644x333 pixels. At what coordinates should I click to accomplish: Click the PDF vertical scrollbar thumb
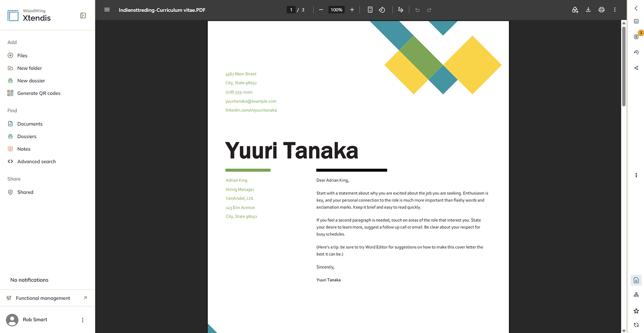pos(624,67)
